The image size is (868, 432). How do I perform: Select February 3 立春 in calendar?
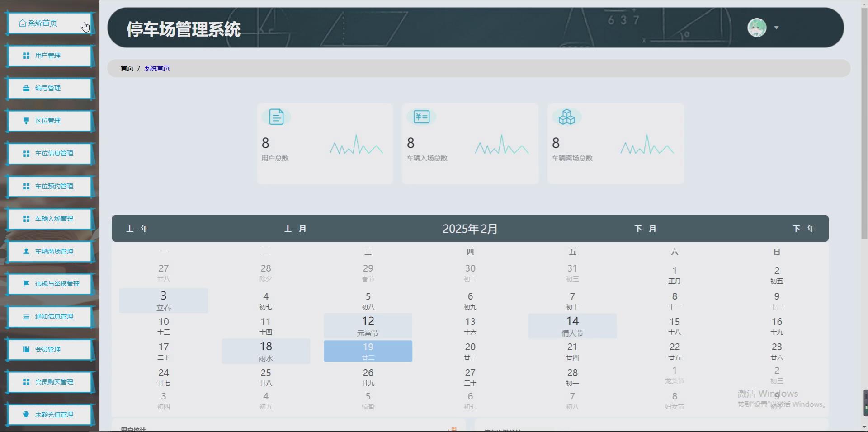(x=164, y=301)
